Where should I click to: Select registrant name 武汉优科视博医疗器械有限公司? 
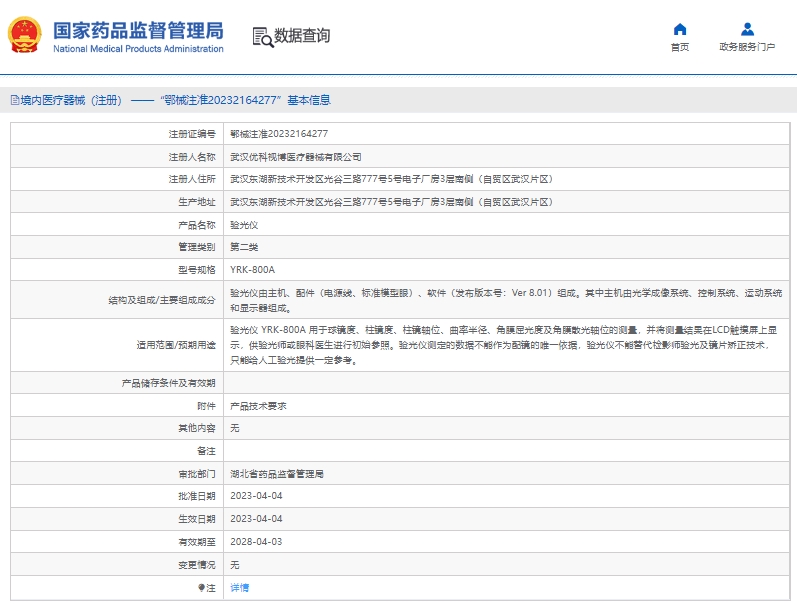coord(296,157)
